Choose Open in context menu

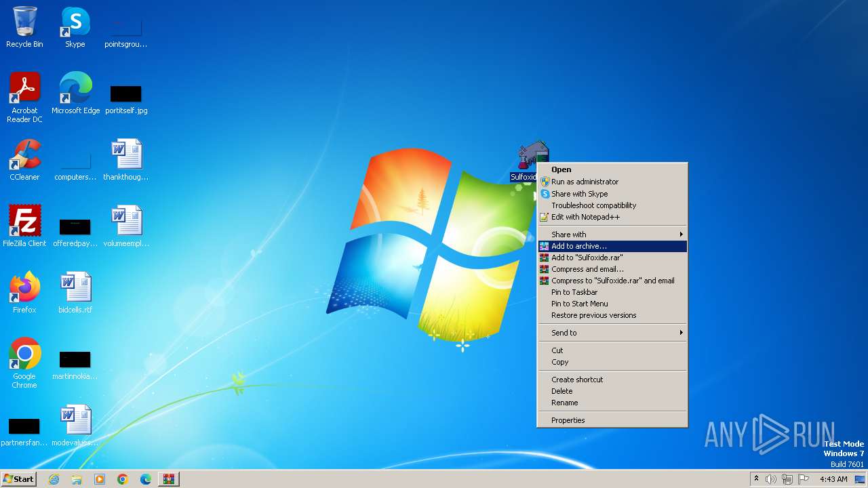tap(612, 169)
